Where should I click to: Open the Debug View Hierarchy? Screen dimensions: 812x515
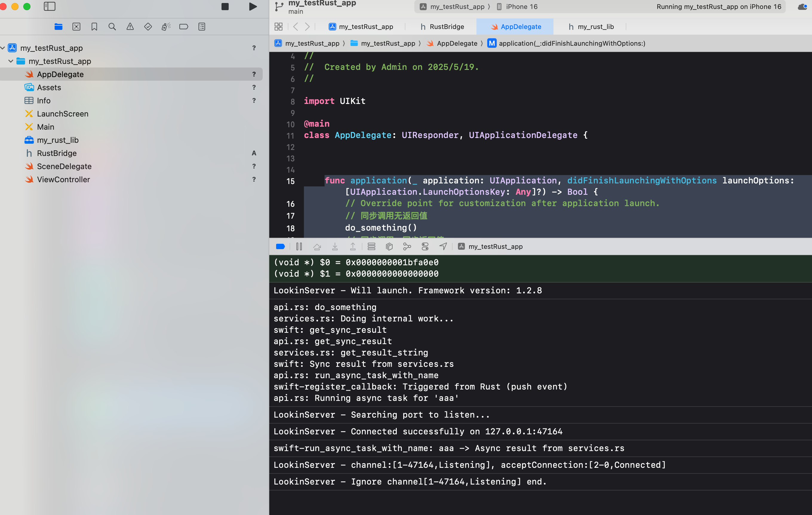[390, 247]
